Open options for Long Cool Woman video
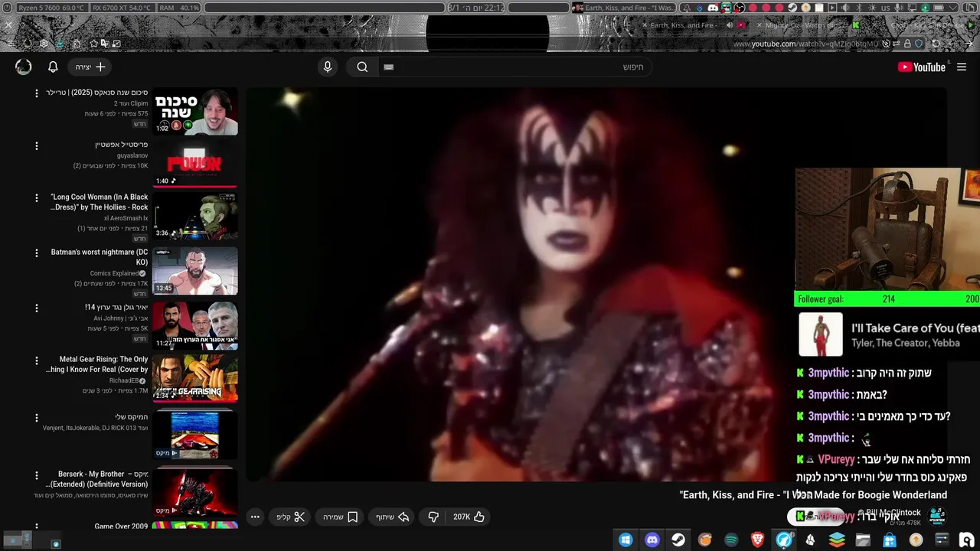The width and height of the screenshot is (980, 551). point(36,197)
